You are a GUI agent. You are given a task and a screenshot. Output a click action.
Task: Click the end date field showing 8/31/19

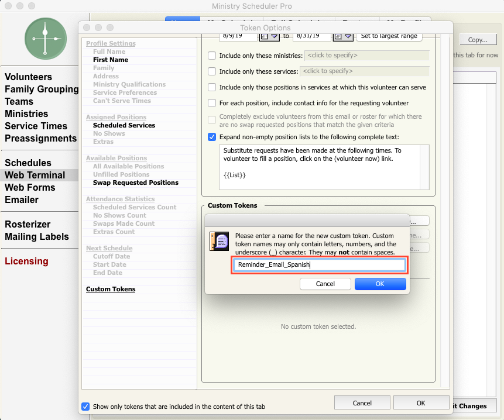(x=312, y=36)
